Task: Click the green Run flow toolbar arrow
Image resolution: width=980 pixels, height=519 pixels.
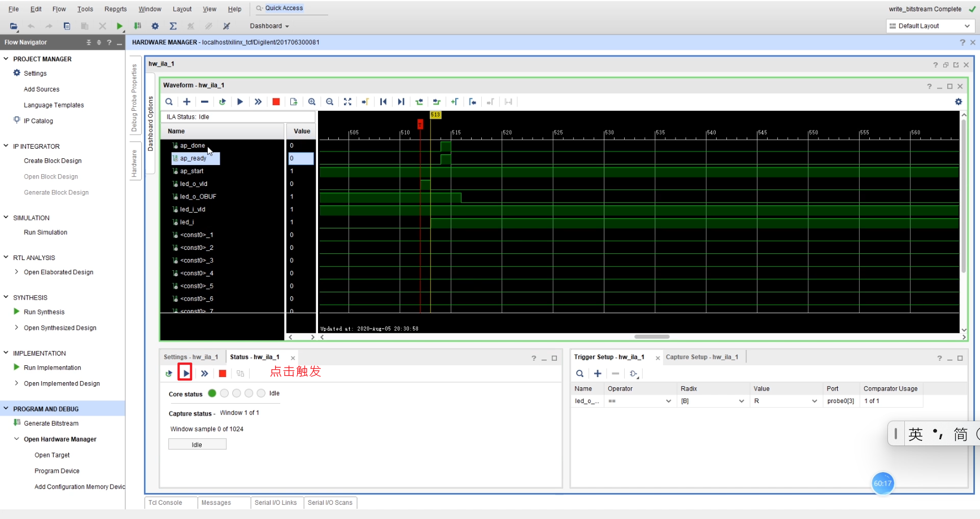Action: tap(119, 26)
